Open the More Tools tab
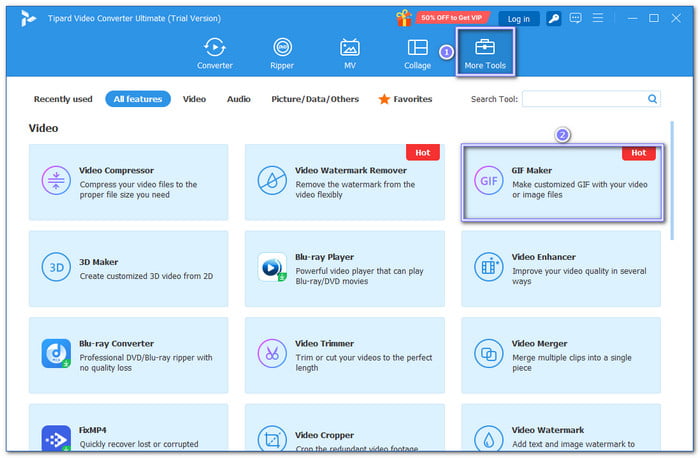The image size is (700, 458). [485, 54]
